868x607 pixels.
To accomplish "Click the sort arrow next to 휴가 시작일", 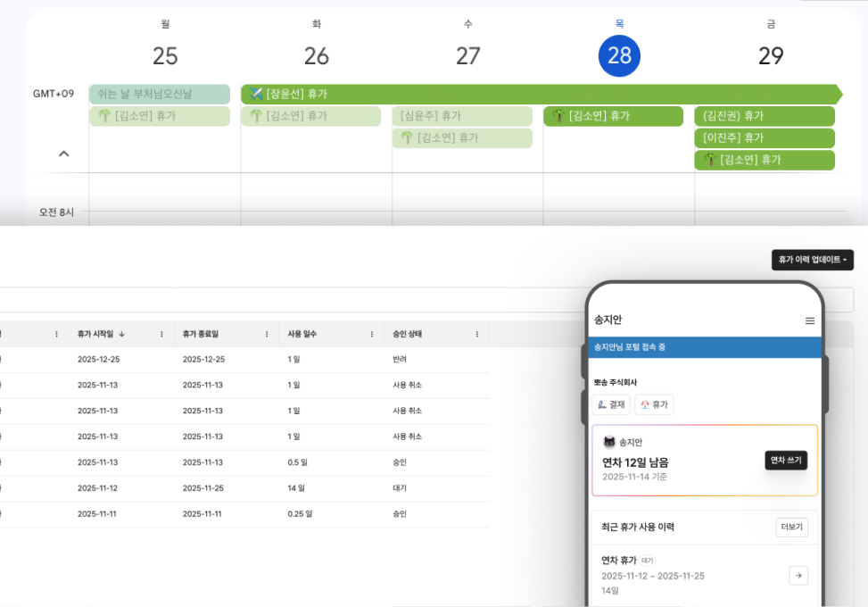I will pyautogui.click(x=122, y=334).
